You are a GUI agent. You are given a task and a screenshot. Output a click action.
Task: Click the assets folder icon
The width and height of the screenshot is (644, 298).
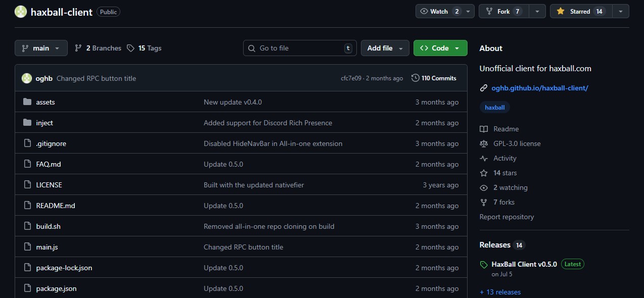[x=27, y=102]
